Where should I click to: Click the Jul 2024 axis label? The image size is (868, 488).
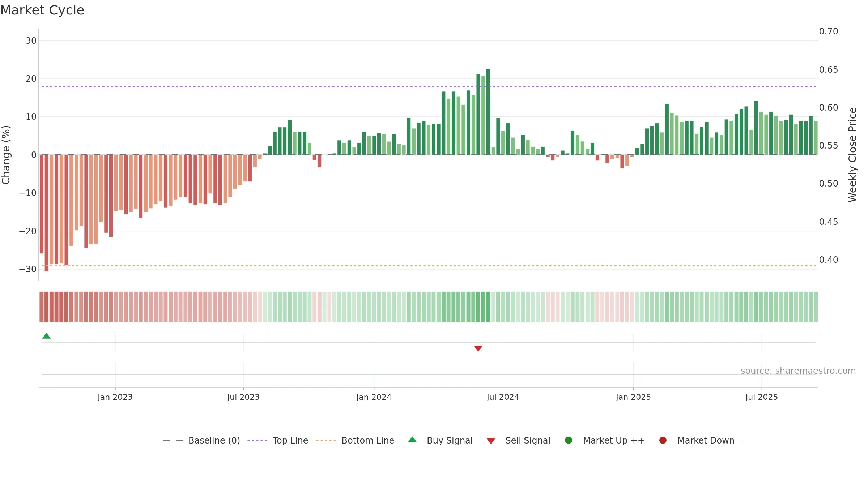(503, 397)
